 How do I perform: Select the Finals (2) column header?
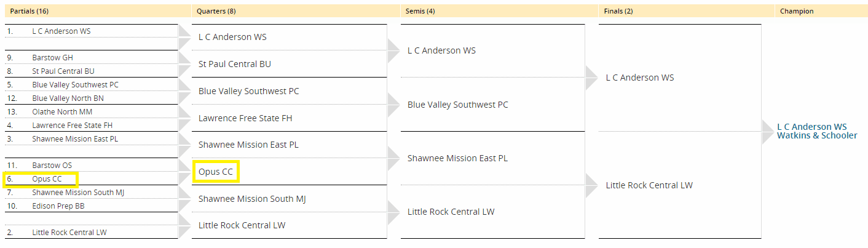686,11
